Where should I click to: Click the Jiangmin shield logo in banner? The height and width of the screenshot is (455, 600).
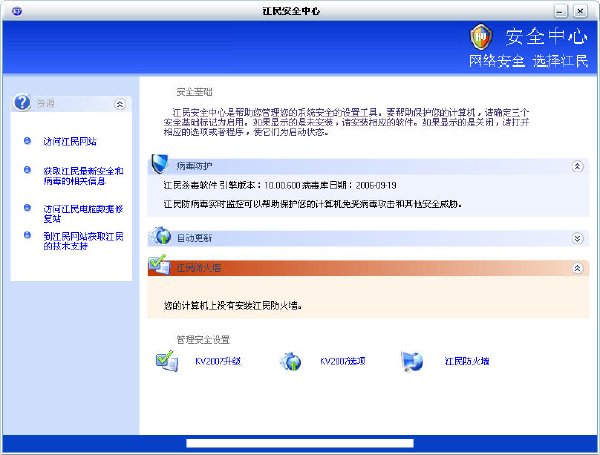click(481, 37)
